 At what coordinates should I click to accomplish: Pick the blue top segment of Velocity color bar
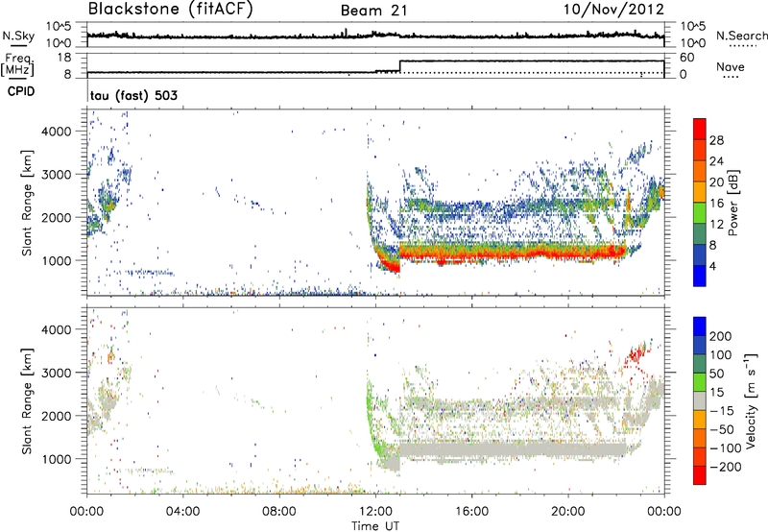(x=700, y=326)
